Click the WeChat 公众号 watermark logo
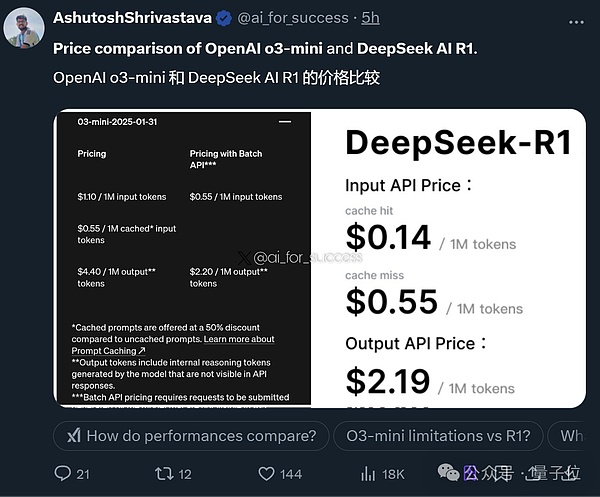This screenshot has height=497, width=600. pos(475,472)
